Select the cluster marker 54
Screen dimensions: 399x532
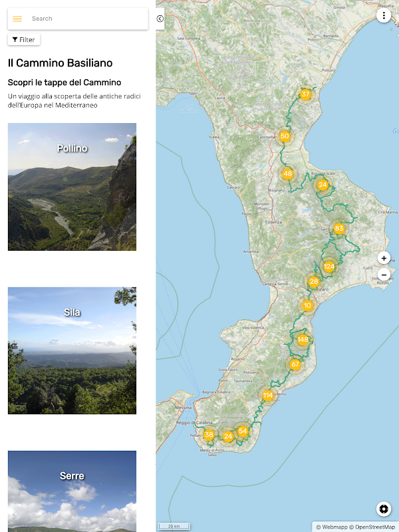(243, 431)
